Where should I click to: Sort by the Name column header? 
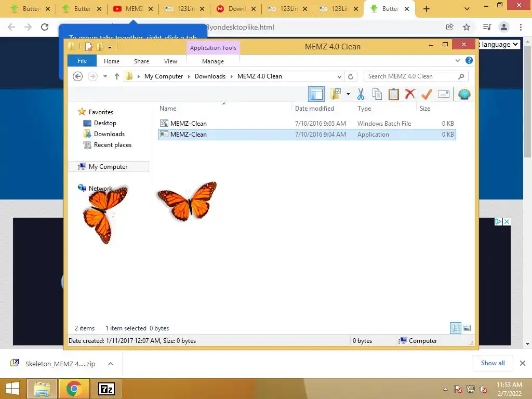tap(224, 108)
